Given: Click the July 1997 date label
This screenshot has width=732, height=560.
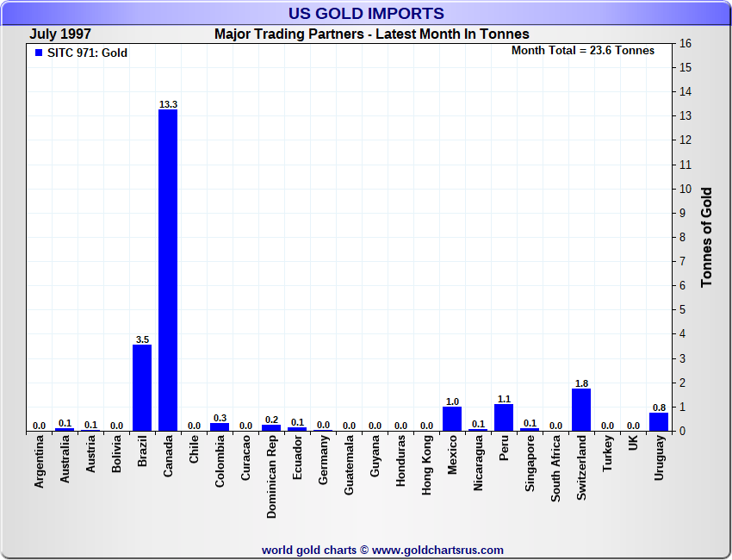Looking at the screenshot, I should coord(62,34).
